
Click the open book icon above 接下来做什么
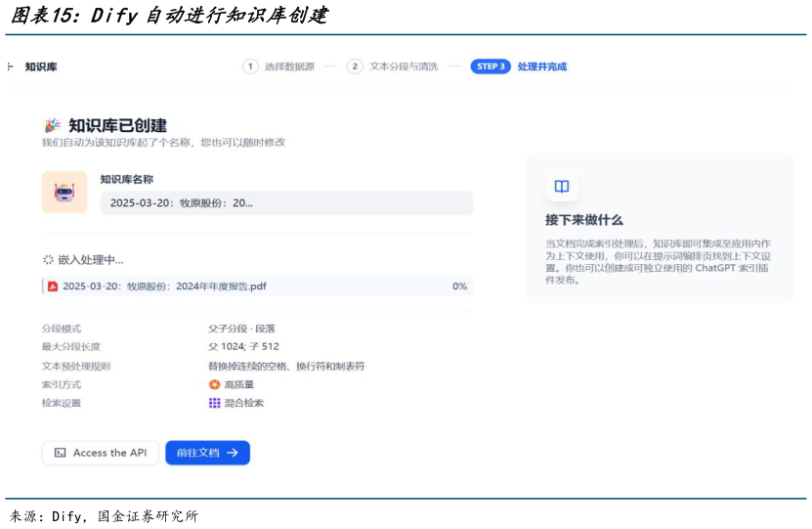click(562, 187)
